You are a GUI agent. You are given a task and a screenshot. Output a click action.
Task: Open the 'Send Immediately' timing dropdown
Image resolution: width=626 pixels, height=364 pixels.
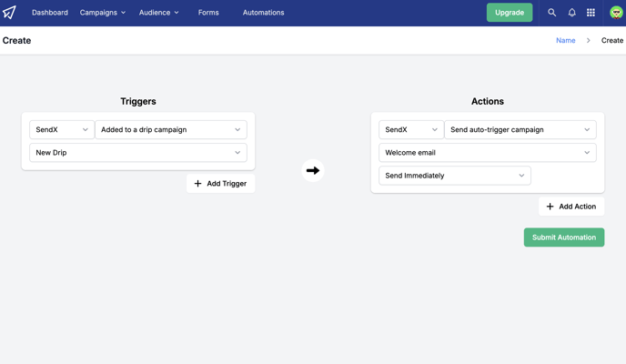click(x=455, y=176)
